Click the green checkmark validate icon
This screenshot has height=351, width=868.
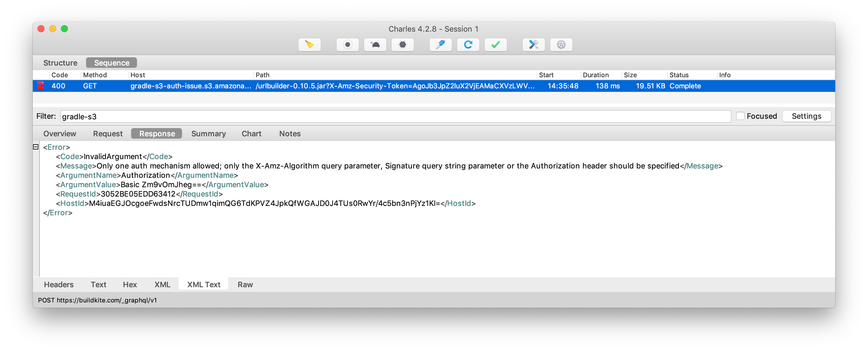(495, 44)
